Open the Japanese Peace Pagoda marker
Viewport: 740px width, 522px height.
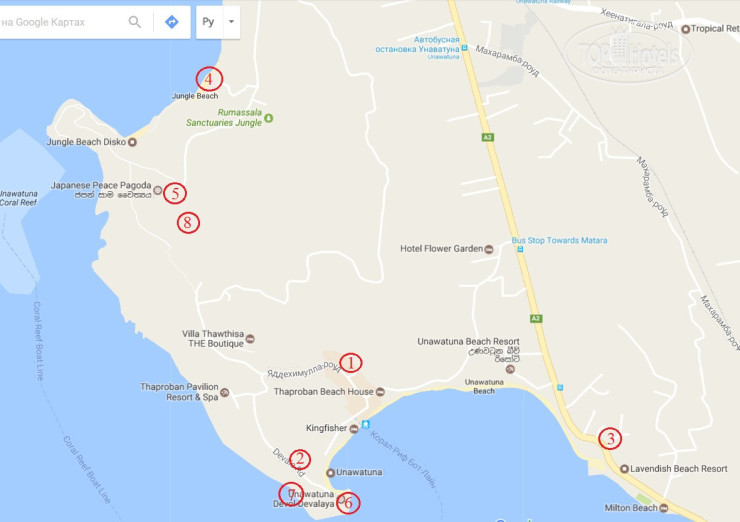158,190
